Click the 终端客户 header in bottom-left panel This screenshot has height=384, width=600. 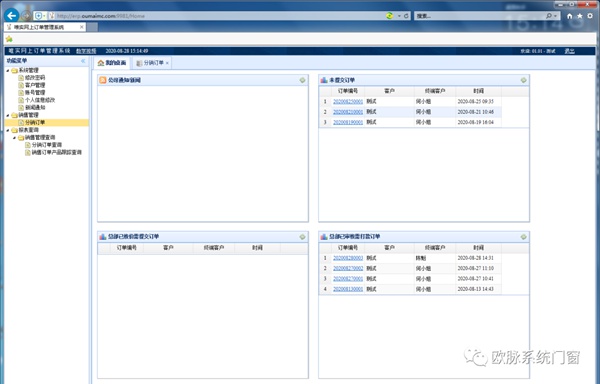(x=214, y=248)
